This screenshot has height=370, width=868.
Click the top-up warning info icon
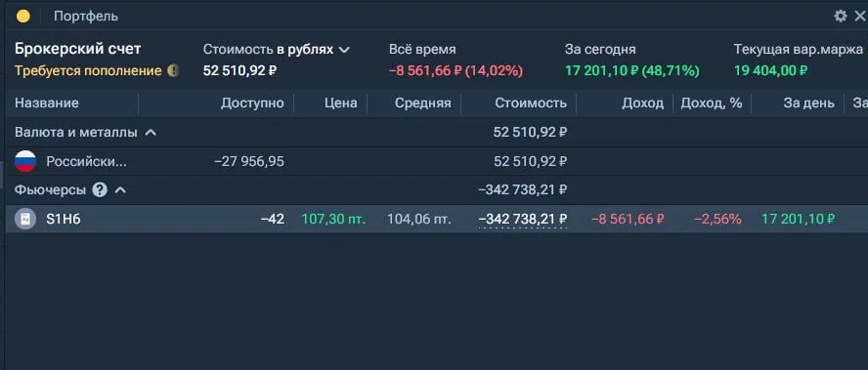173,71
